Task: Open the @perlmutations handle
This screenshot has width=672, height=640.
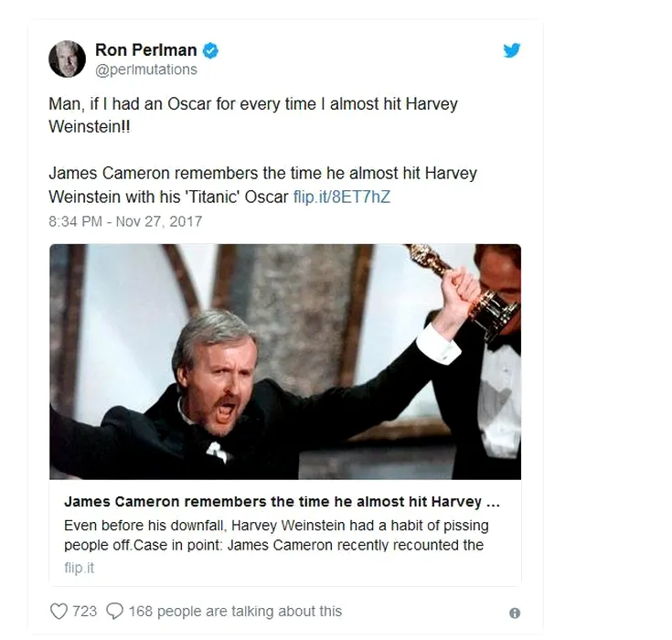Action: coord(146,69)
